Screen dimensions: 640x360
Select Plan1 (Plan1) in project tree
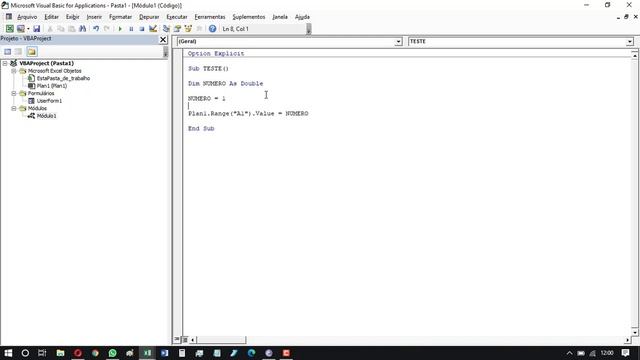point(52,86)
